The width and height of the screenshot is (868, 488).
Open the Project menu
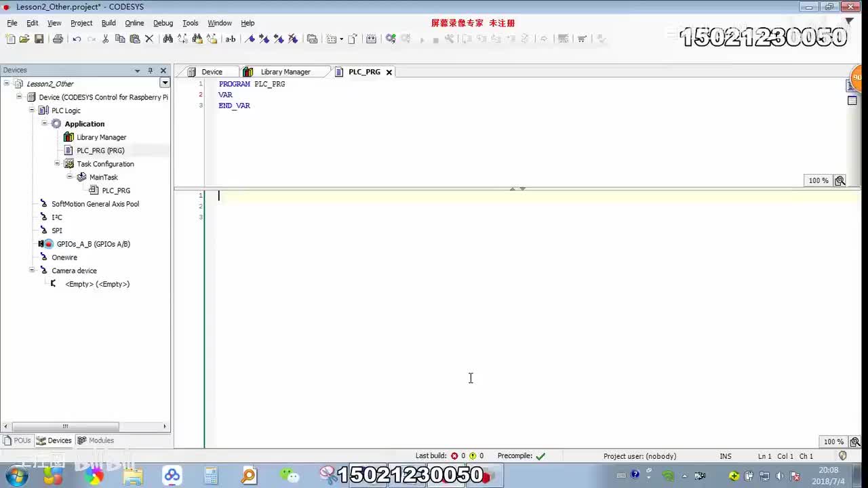(81, 23)
